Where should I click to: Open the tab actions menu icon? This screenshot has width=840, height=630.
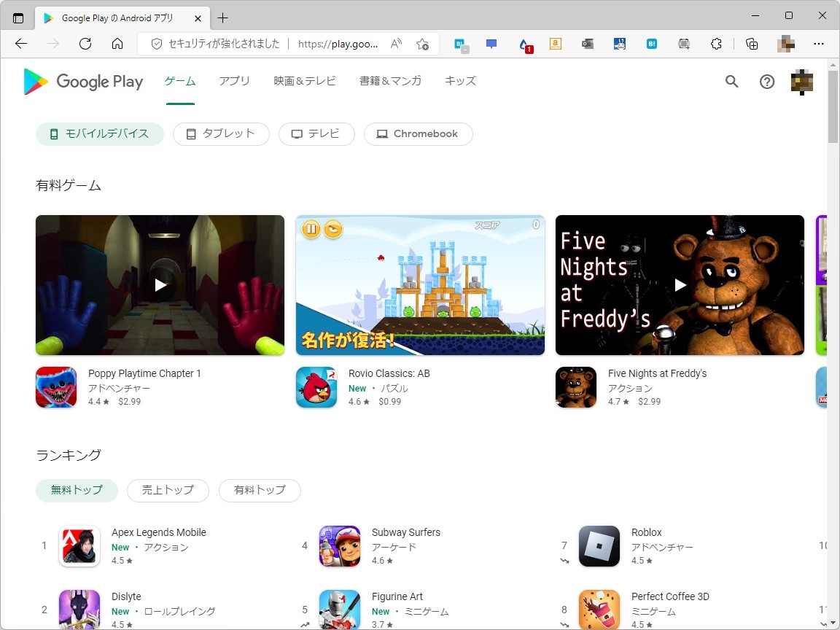18,18
